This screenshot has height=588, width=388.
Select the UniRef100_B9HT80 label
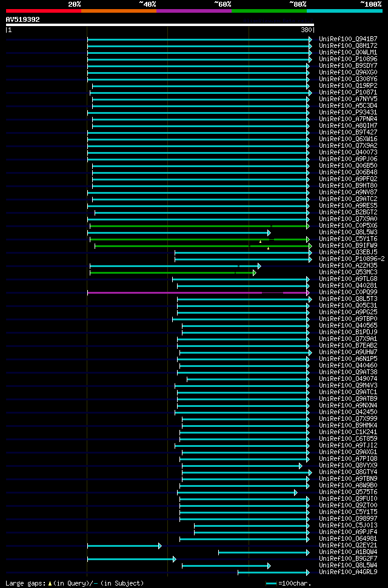point(348,186)
